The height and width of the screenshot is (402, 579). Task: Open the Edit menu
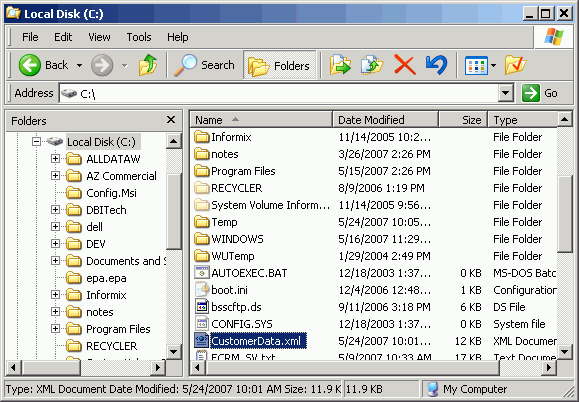63,37
